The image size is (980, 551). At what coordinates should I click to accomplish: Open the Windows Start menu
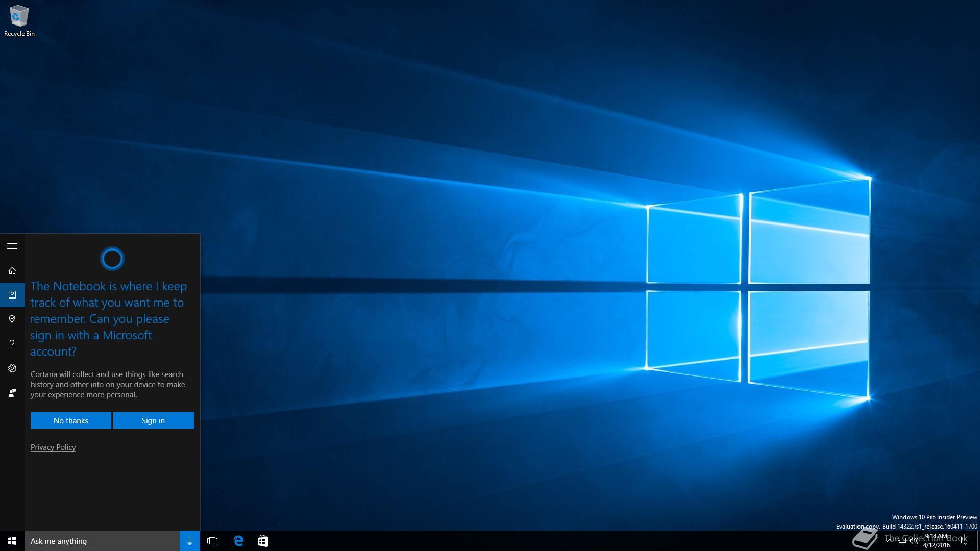12,541
